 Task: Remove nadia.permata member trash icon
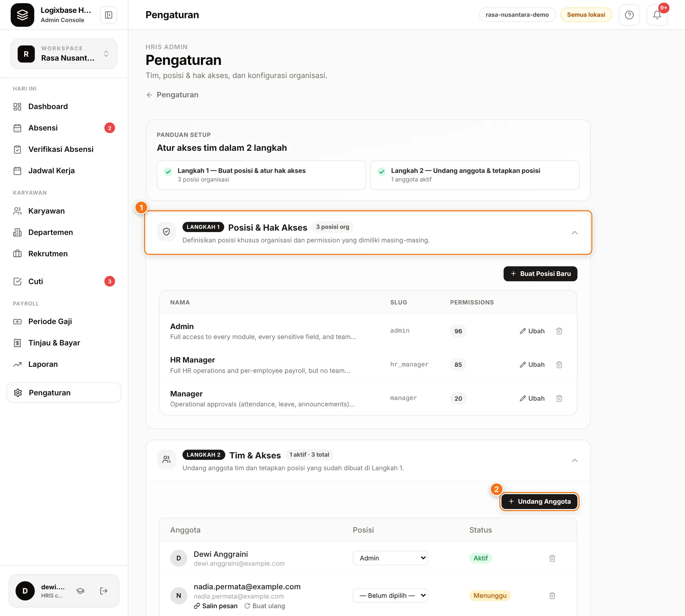(552, 596)
